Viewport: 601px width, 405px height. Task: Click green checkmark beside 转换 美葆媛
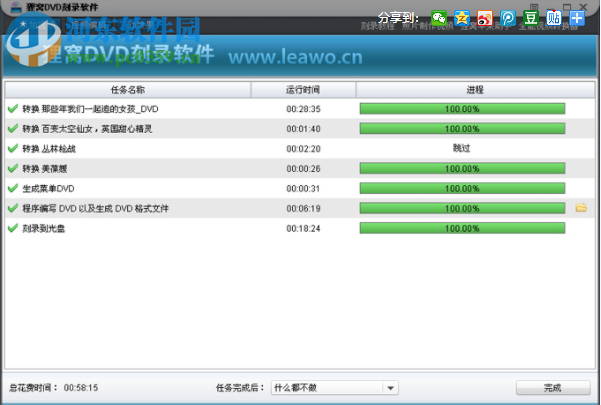click(13, 168)
